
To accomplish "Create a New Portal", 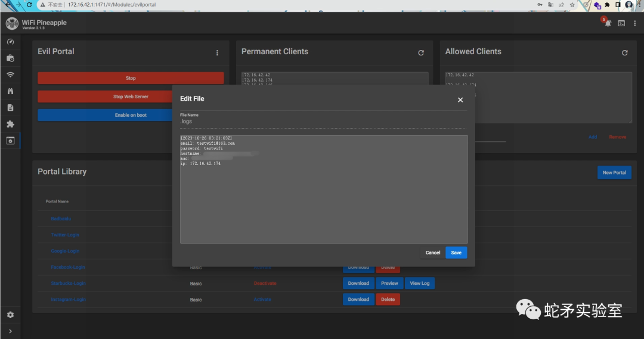I will [614, 172].
